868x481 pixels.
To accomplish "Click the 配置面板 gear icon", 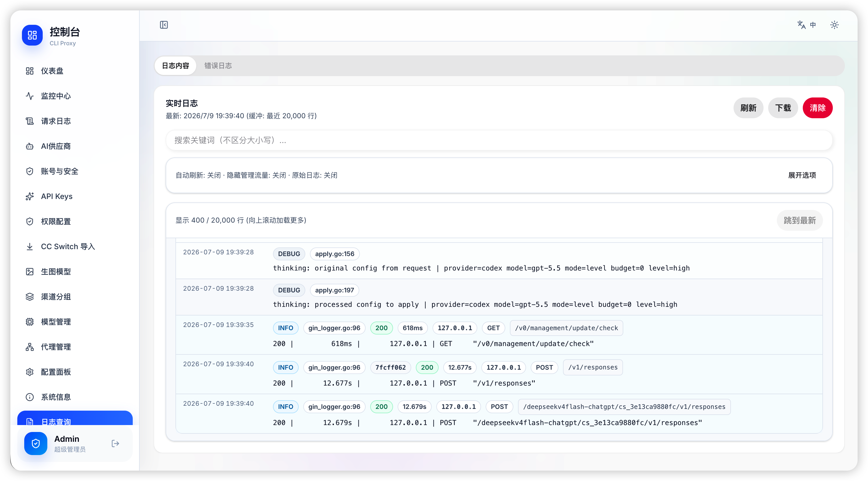I will tap(30, 372).
